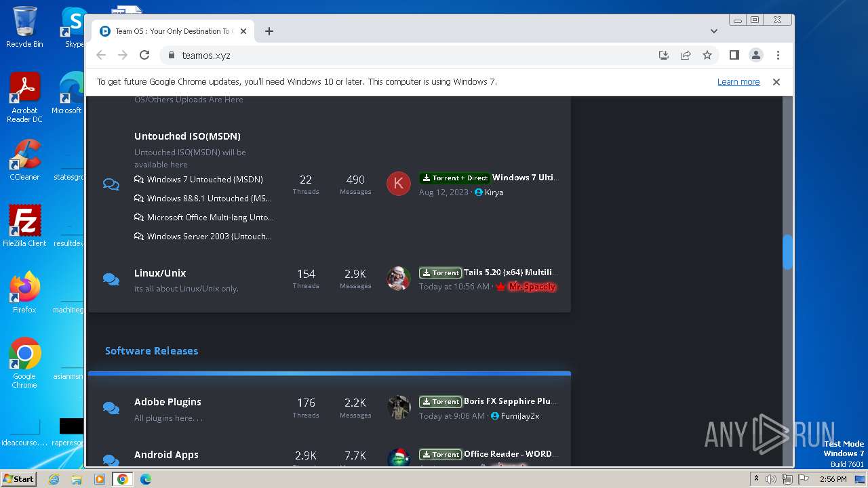Follow the Learn more link
This screenshot has width=868, height=488.
738,82
